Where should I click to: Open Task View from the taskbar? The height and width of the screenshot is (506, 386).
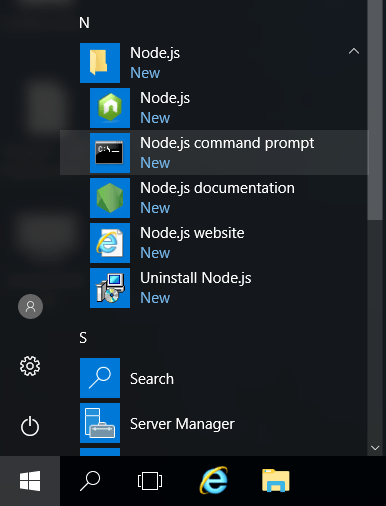click(x=150, y=481)
